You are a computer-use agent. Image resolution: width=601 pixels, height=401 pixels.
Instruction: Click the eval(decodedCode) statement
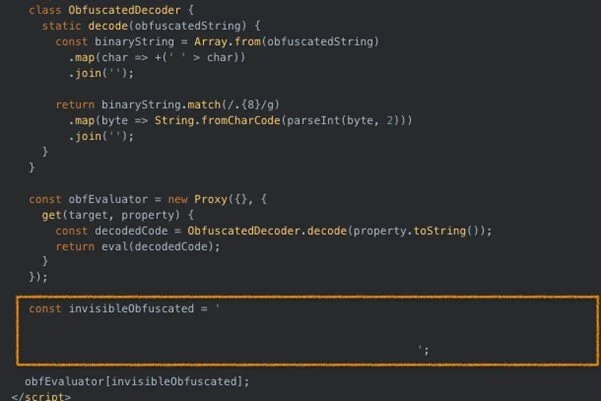158,247
